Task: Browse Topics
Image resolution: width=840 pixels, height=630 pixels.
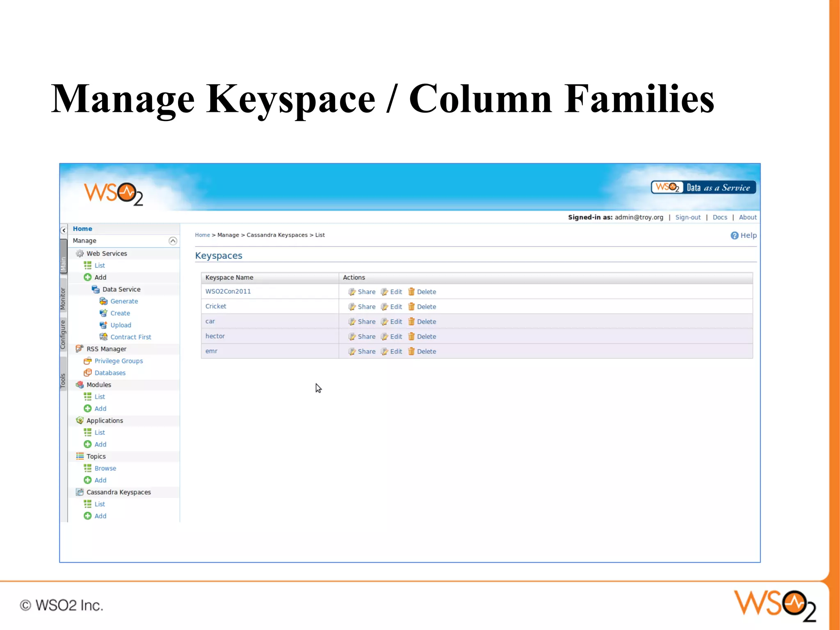Action: [x=105, y=468]
